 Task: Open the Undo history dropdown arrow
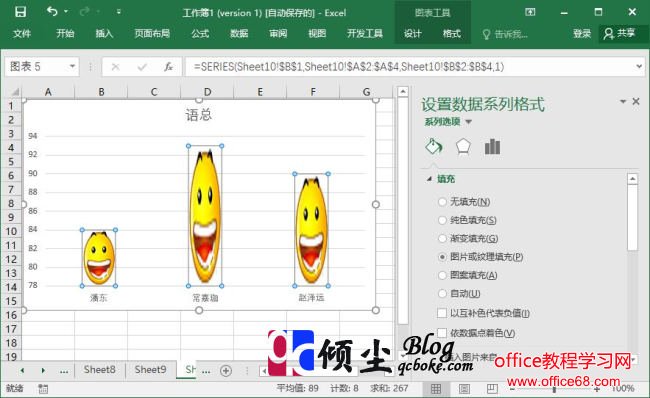66,12
